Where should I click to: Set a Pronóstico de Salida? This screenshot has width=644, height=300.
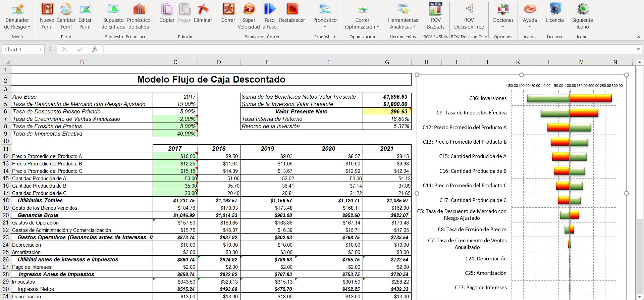click(x=139, y=16)
